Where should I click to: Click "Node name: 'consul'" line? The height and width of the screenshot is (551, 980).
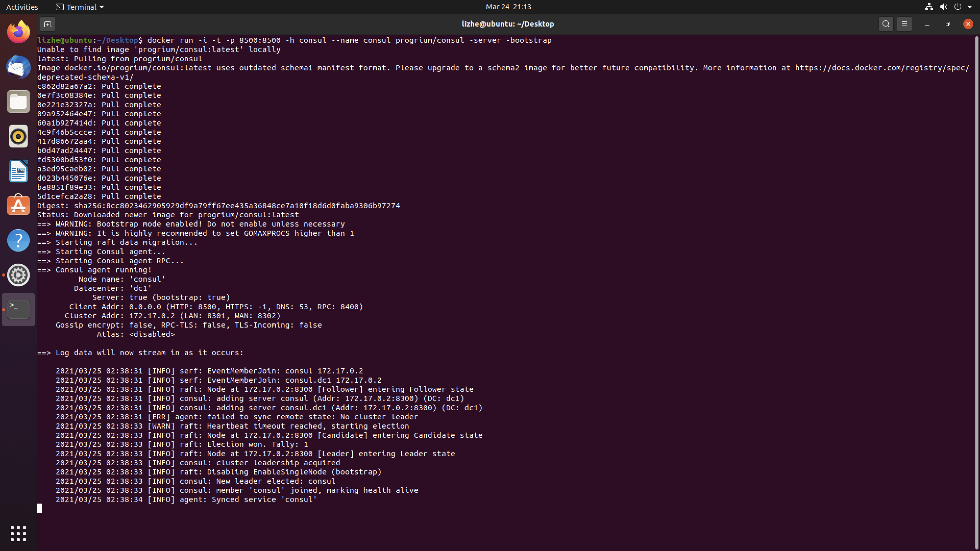point(122,279)
